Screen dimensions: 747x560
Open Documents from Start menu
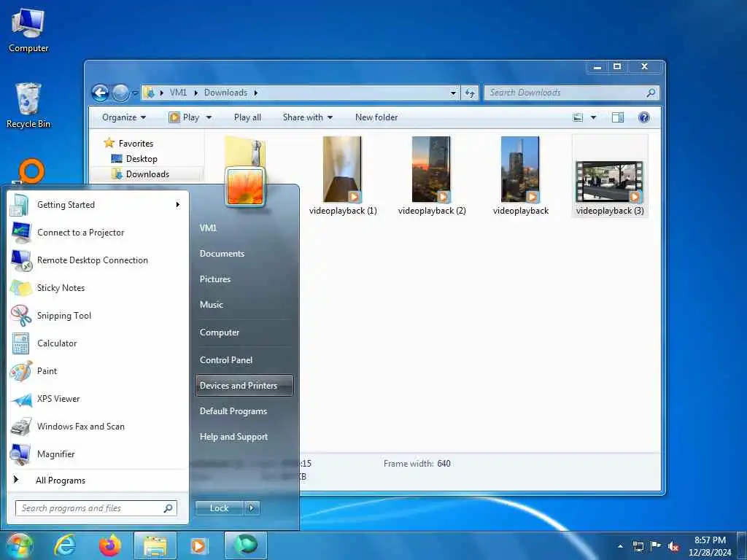coord(222,254)
